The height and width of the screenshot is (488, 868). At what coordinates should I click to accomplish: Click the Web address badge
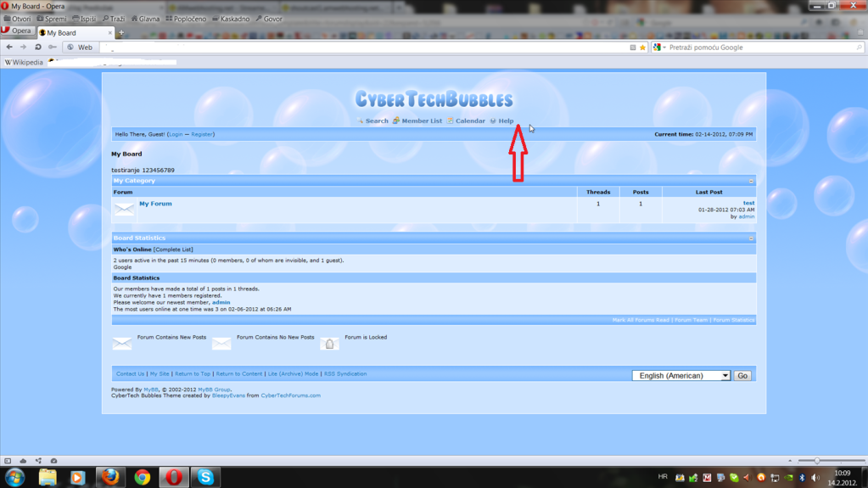(x=81, y=47)
